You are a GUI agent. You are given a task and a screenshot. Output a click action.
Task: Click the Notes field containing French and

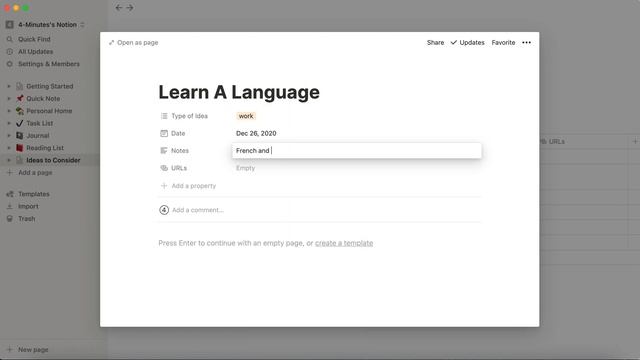pyautogui.click(x=356, y=151)
